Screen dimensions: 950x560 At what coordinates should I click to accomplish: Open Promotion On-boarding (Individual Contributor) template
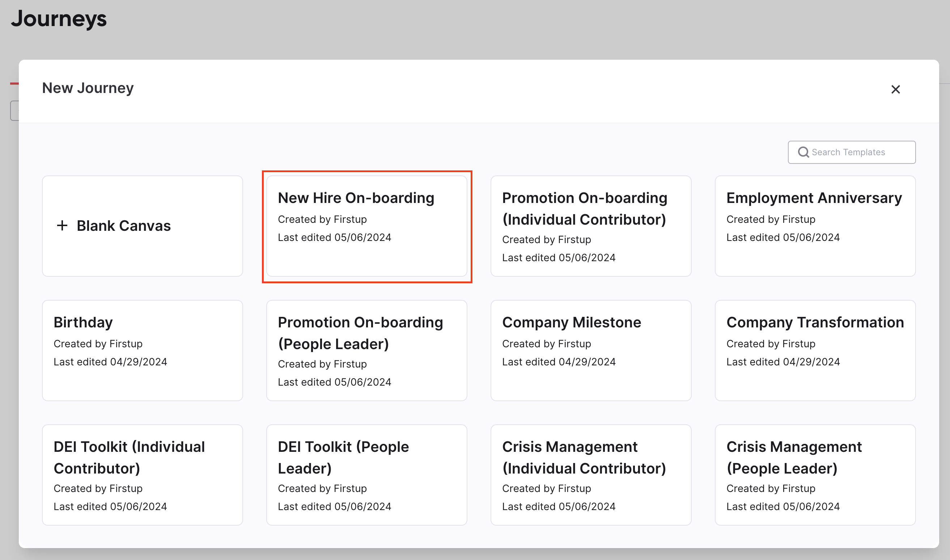pyautogui.click(x=591, y=226)
